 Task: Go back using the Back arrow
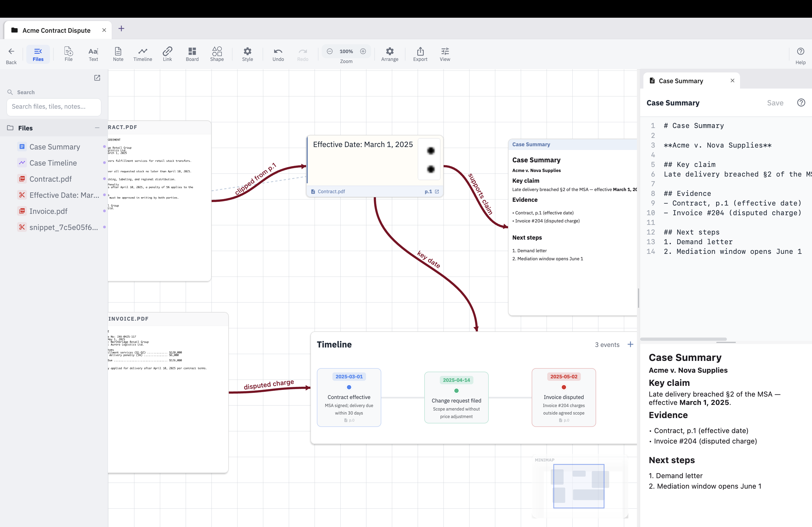(11, 55)
